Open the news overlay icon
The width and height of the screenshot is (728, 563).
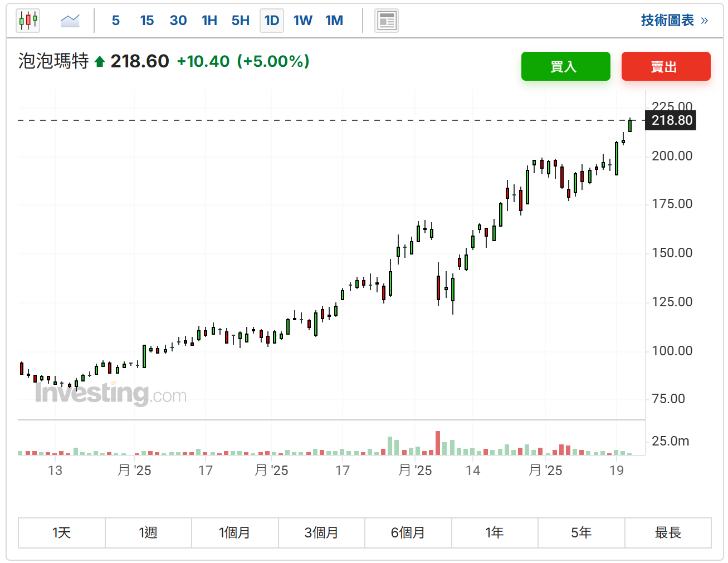point(387,21)
